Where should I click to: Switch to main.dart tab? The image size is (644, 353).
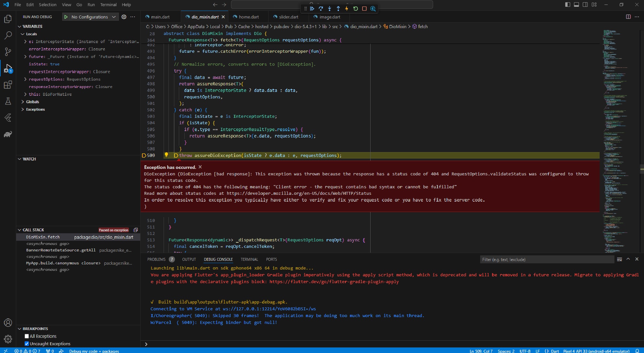point(160,17)
